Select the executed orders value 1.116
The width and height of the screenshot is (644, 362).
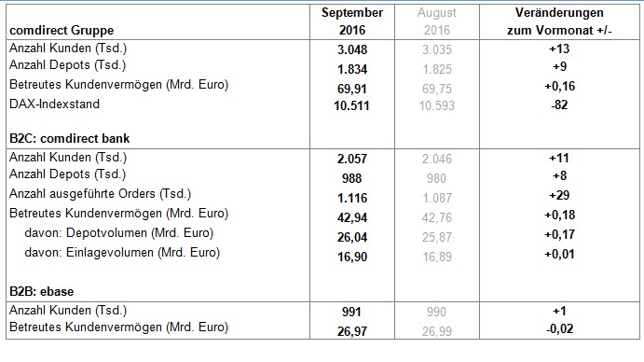352,198
